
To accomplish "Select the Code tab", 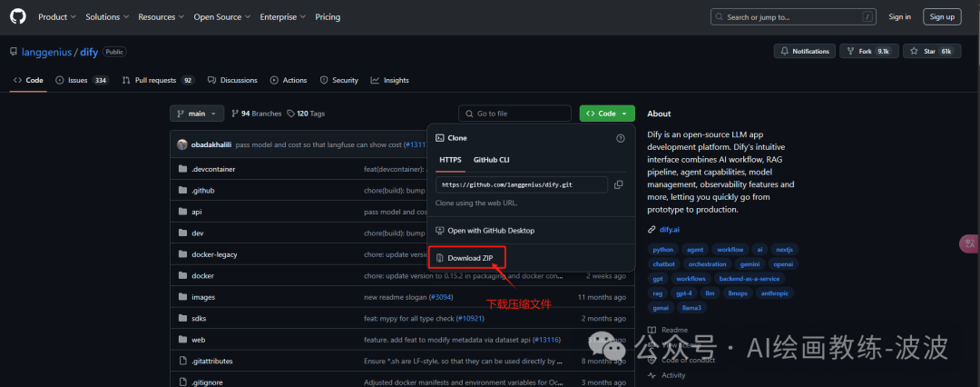I will [x=28, y=80].
